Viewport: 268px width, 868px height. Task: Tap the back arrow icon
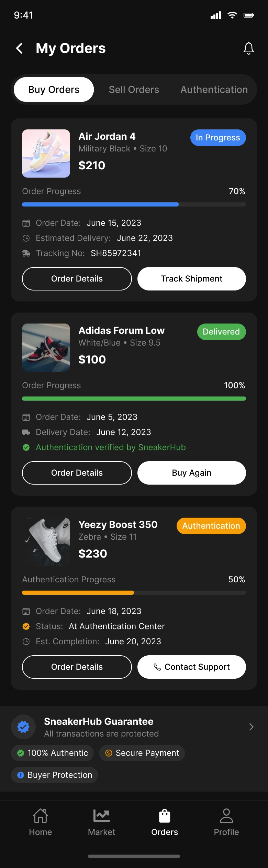(x=20, y=49)
